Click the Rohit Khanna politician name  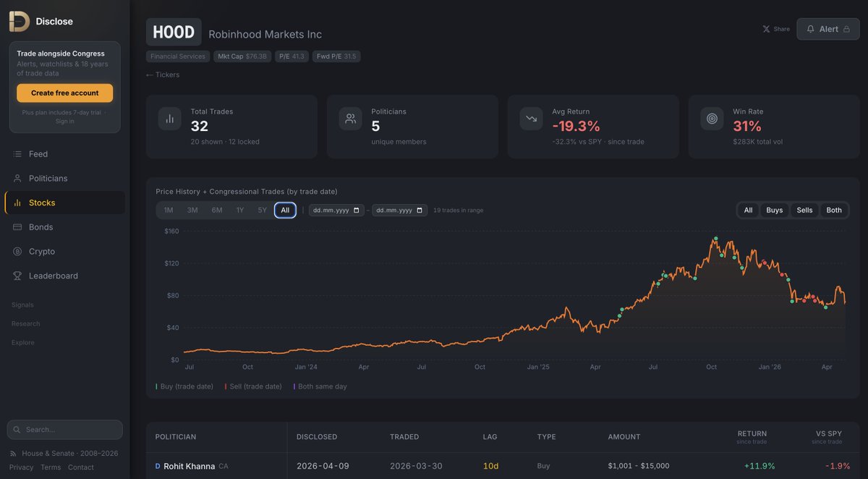pyautogui.click(x=190, y=466)
